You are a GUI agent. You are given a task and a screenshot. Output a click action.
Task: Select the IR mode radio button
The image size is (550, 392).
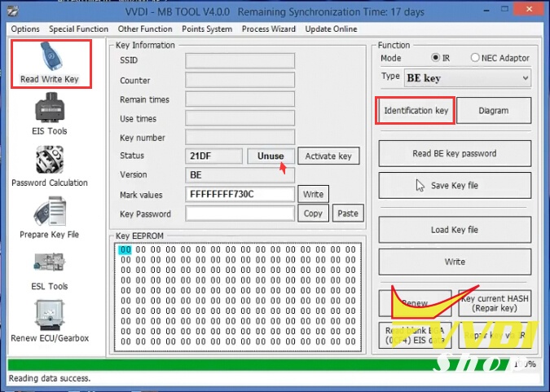pyautogui.click(x=436, y=58)
